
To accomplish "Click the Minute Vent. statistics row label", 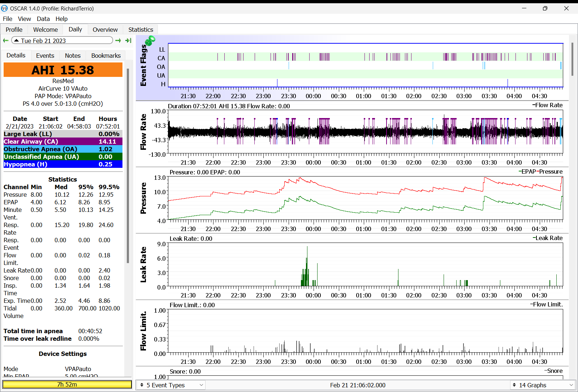I will [13, 213].
